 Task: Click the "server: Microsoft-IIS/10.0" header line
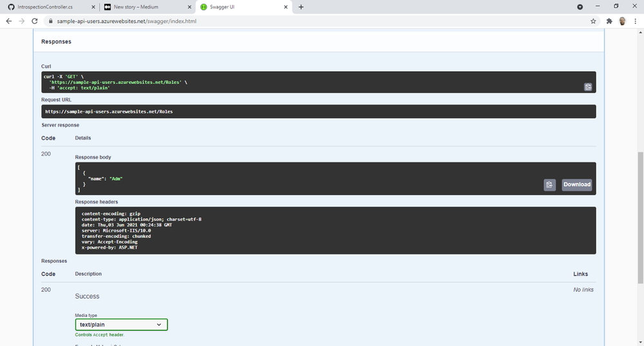point(116,231)
